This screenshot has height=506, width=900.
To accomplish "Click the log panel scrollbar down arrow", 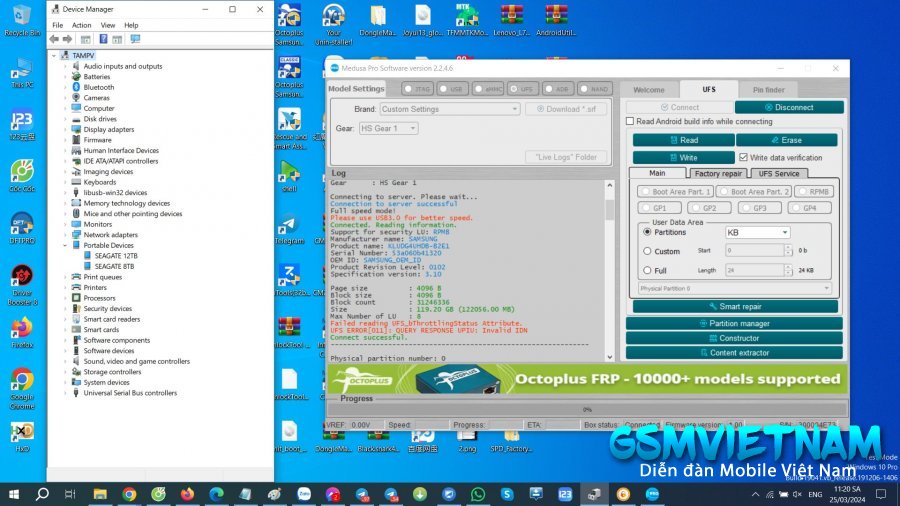I will point(610,357).
